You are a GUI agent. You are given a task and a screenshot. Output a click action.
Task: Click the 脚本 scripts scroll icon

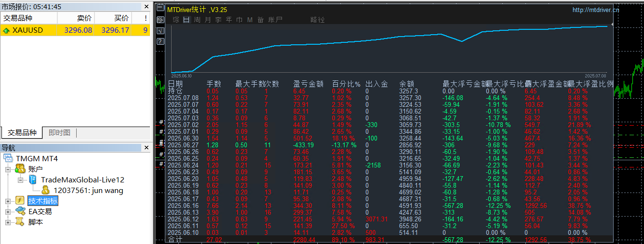click(x=20, y=222)
